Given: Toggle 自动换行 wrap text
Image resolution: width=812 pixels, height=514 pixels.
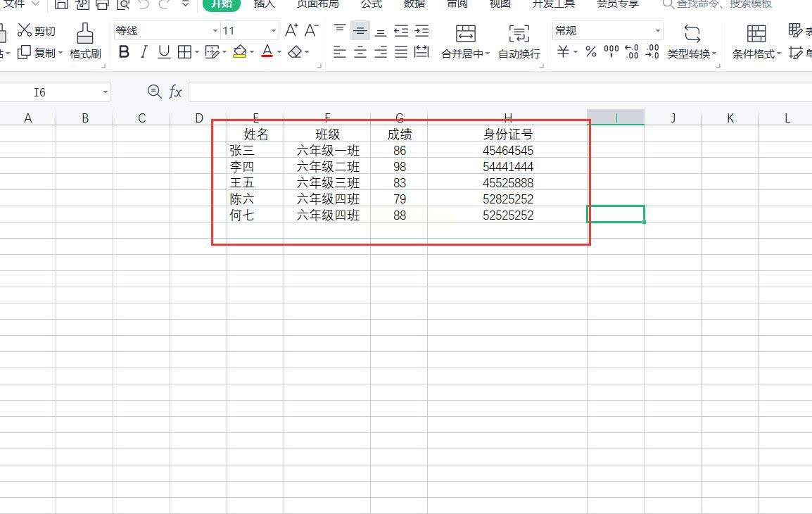Looking at the screenshot, I should pyautogui.click(x=519, y=41).
